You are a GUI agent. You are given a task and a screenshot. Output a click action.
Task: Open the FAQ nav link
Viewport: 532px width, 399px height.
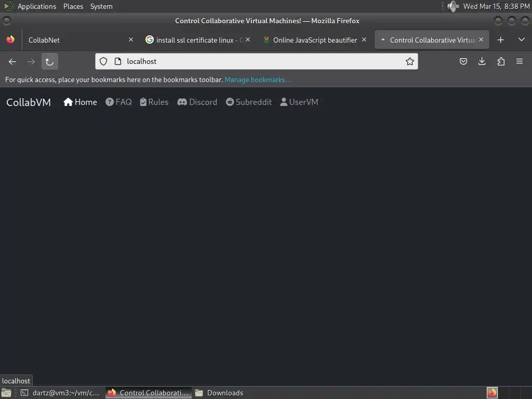[118, 102]
